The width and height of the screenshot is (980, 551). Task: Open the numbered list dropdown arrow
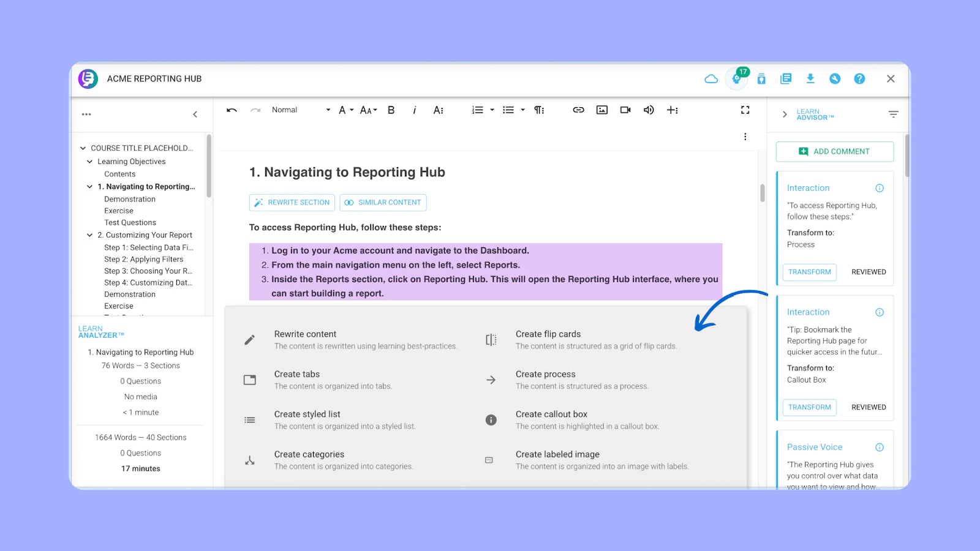pyautogui.click(x=492, y=110)
